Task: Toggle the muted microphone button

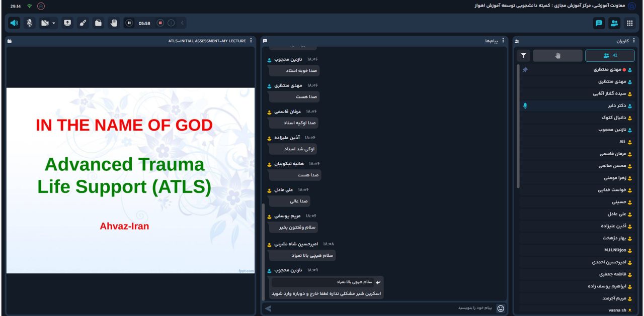Action: tap(30, 23)
